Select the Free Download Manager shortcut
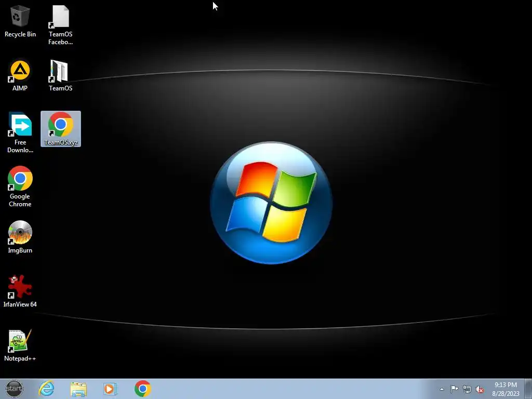 pyautogui.click(x=20, y=132)
